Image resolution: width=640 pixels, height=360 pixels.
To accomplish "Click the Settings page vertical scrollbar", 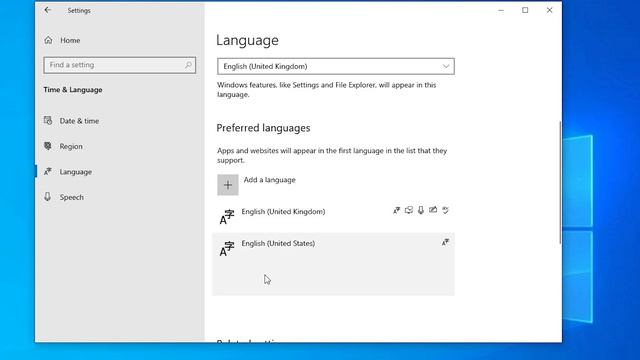I will pyautogui.click(x=560, y=183).
